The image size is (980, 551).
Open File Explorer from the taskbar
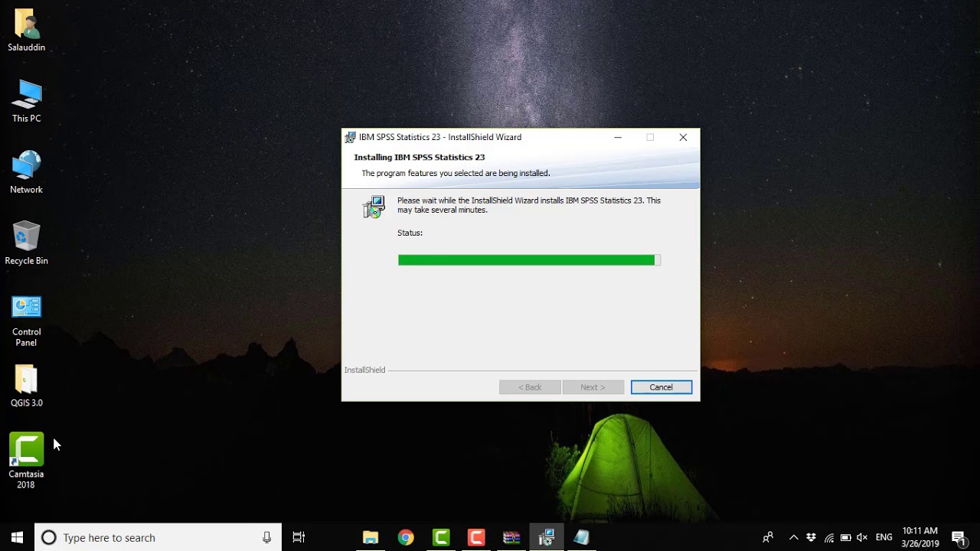tap(371, 537)
